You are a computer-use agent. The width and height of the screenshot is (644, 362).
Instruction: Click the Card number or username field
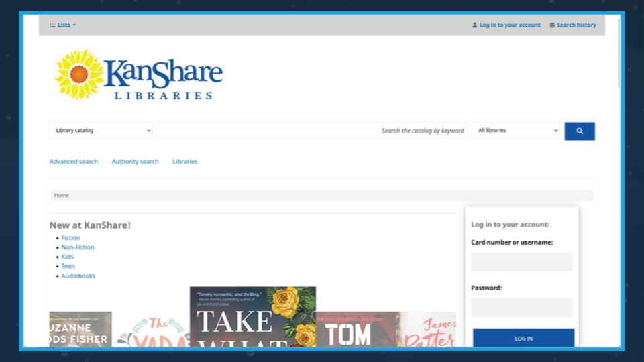click(x=521, y=262)
